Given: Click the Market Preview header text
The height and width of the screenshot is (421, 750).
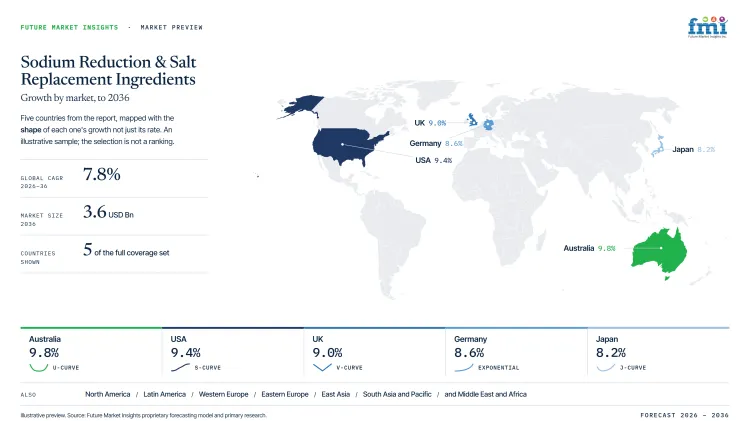Looking at the screenshot, I should click(x=172, y=27).
